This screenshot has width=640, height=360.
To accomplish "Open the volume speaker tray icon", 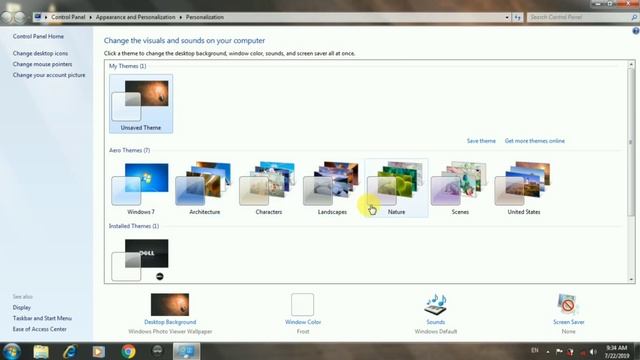I will click(x=593, y=351).
